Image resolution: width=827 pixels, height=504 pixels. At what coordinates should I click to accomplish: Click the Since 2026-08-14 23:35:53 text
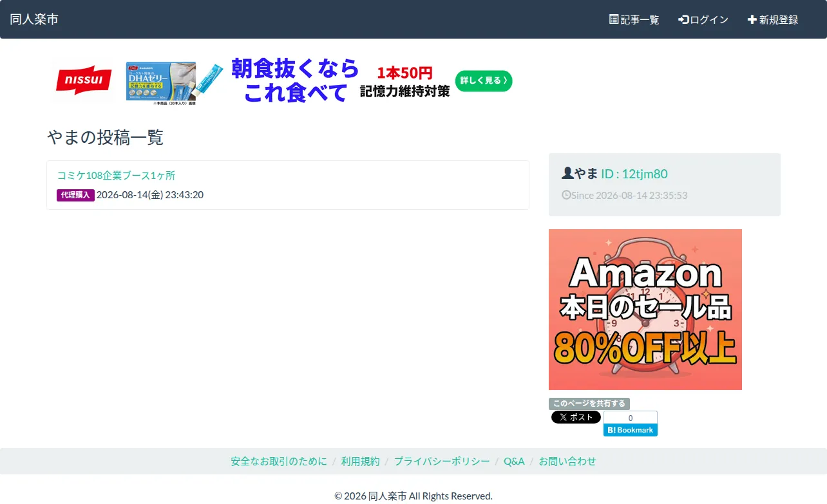[629, 195]
